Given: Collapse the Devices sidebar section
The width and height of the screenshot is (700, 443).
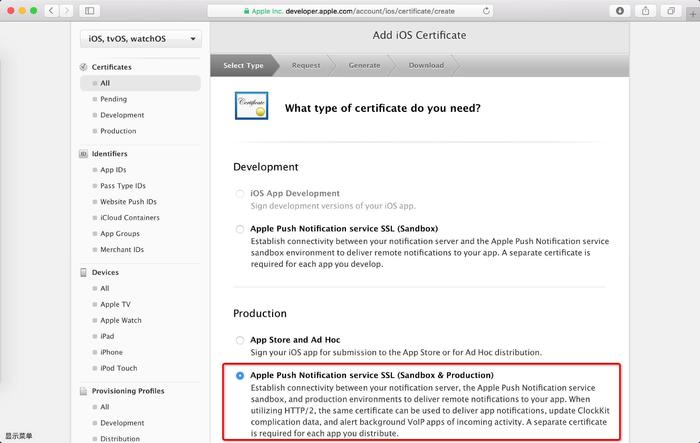Looking at the screenshot, I should click(x=104, y=272).
